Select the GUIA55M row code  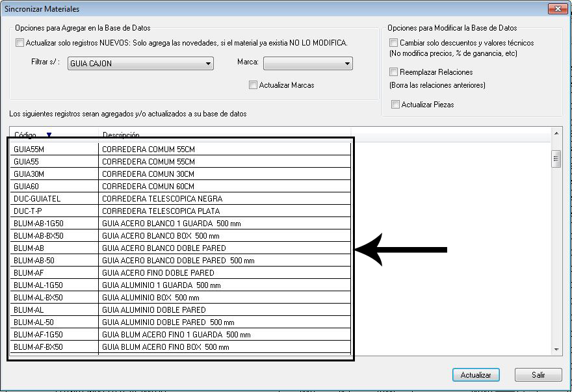pyautogui.click(x=29, y=150)
